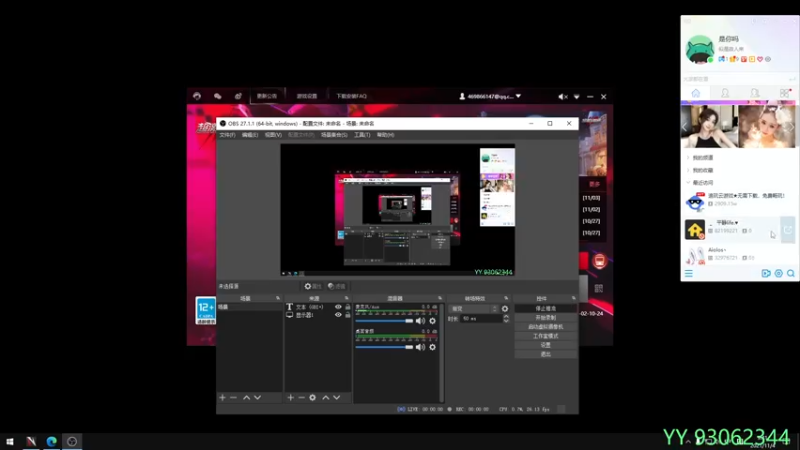The image size is (800, 450).
Task: Open the red N app in taskbar
Action: tap(31, 441)
